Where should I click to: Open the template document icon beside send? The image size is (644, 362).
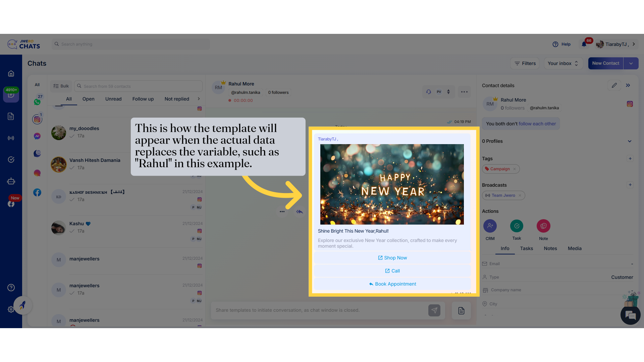pos(461,310)
